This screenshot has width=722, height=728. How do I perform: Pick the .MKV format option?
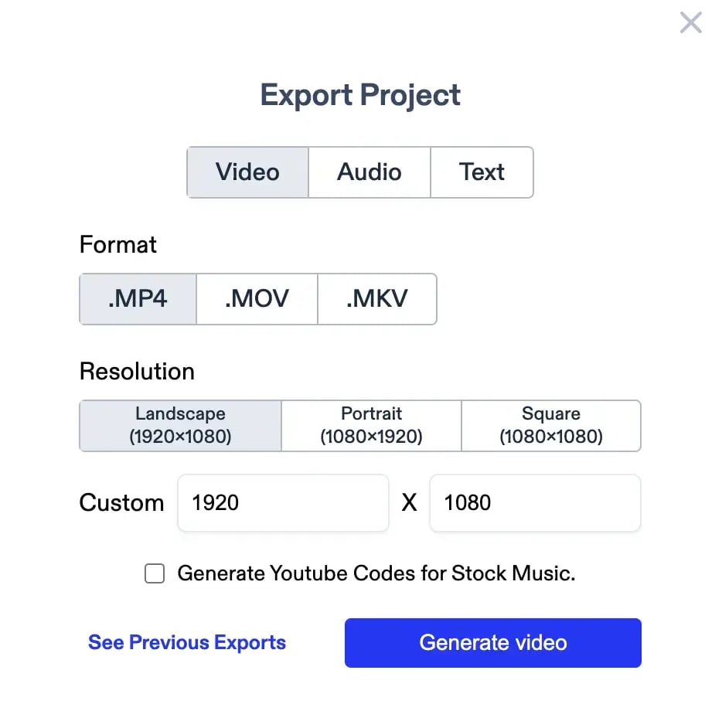(x=376, y=298)
